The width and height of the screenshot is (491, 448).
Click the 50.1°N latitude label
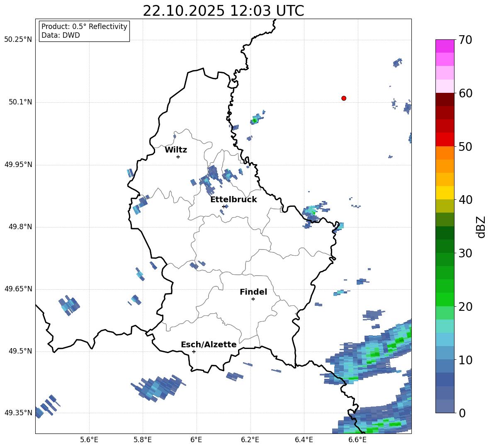pos(20,102)
